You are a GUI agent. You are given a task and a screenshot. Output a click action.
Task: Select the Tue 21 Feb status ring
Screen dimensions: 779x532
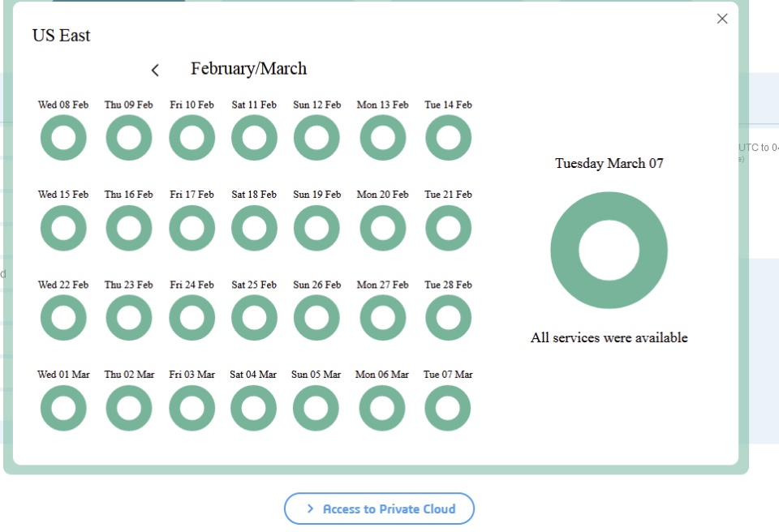pyautogui.click(x=448, y=228)
